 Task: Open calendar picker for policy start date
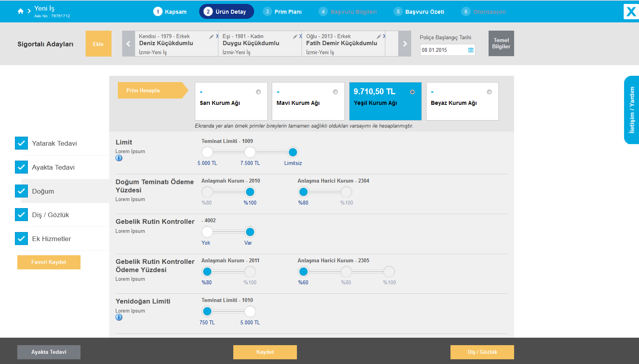click(x=471, y=50)
